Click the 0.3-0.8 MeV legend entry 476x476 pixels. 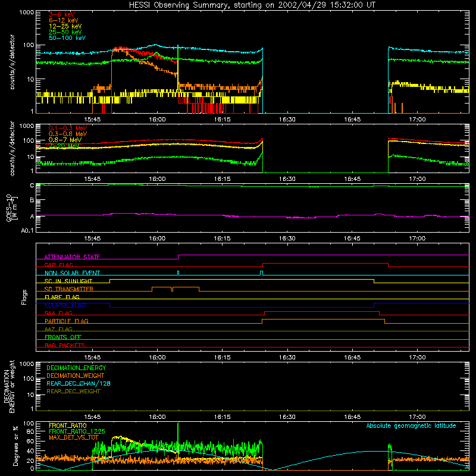click(x=68, y=134)
